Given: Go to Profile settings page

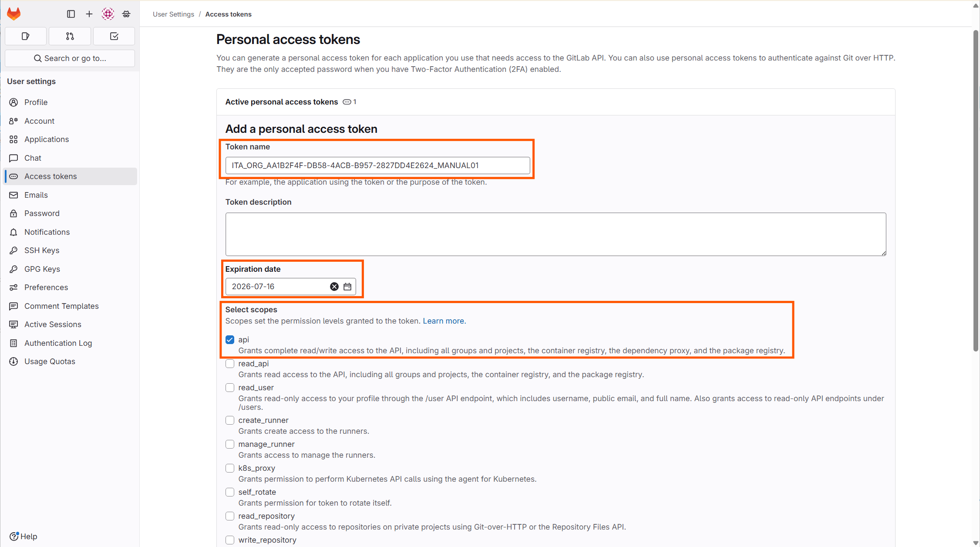Looking at the screenshot, I should click(x=36, y=102).
